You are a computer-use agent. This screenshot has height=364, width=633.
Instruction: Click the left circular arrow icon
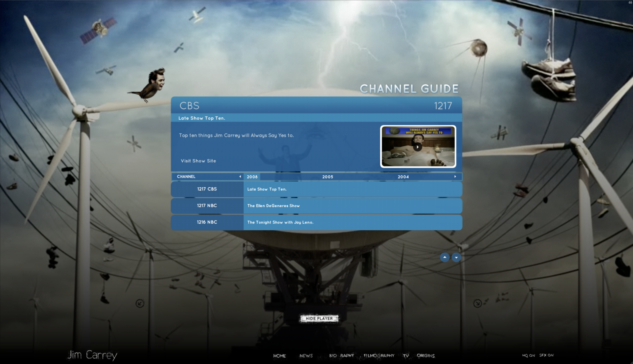tap(140, 303)
